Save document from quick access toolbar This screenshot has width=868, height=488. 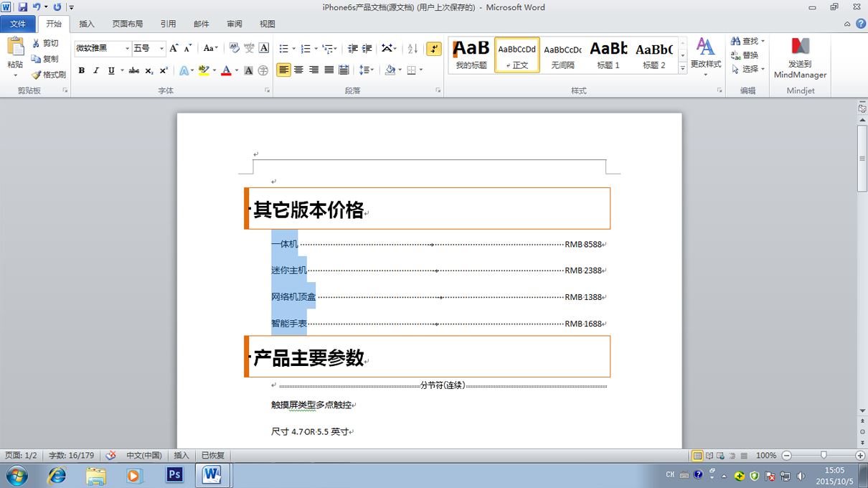[x=23, y=7]
